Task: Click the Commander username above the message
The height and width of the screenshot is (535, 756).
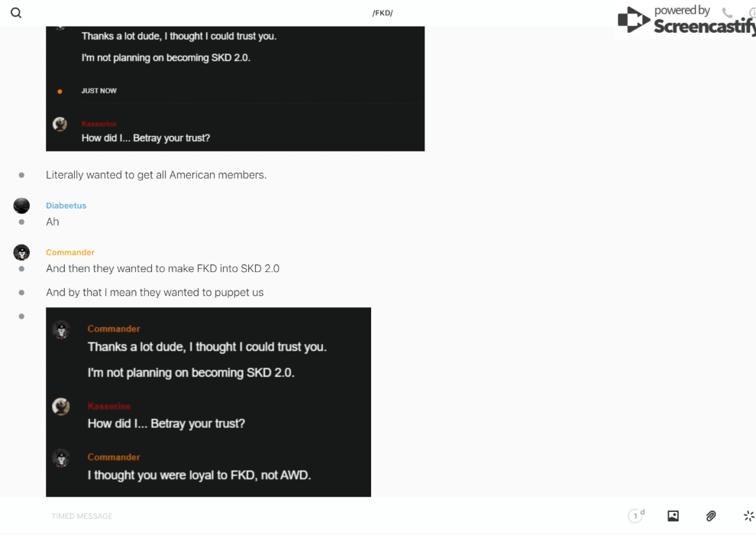Action: pyautogui.click(x=70, y=252)
